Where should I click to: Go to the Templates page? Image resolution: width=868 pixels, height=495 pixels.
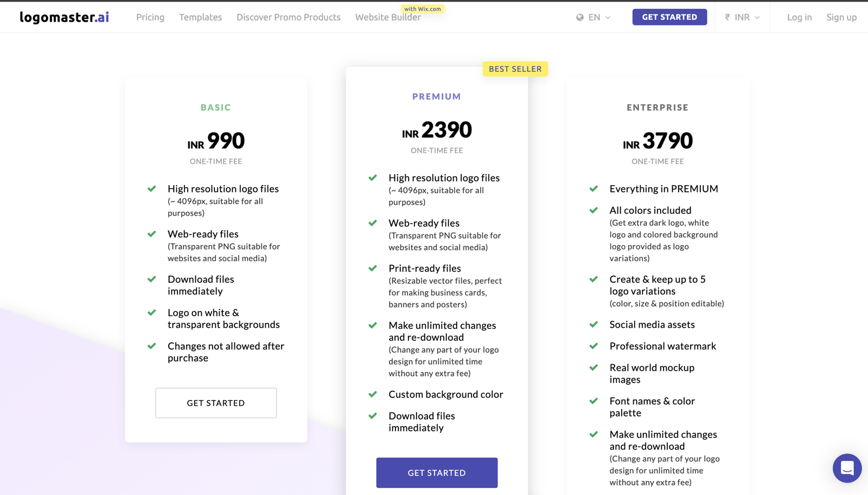pyautogui.click(x=201, y=17)
